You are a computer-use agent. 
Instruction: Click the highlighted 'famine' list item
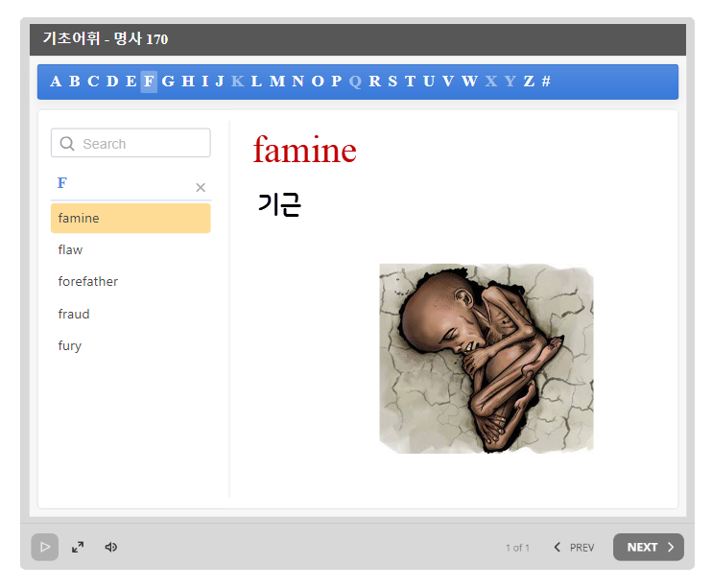tap(130, 218)
